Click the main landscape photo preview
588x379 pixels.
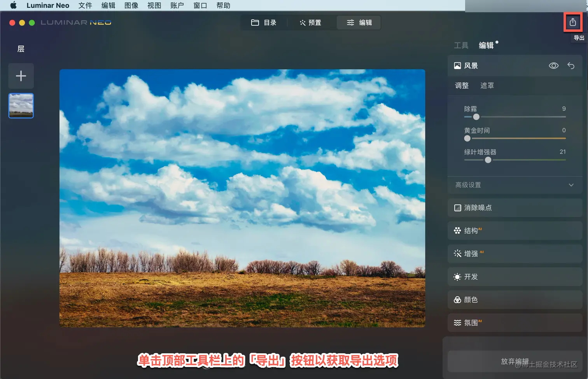point(242,198)
